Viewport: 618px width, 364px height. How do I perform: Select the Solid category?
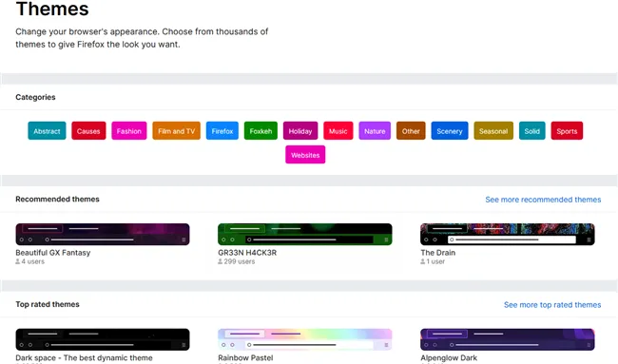532,131
